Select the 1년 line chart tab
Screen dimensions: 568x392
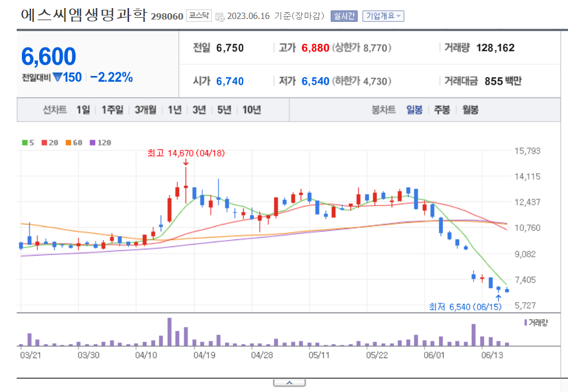click(x=175, y=110)
